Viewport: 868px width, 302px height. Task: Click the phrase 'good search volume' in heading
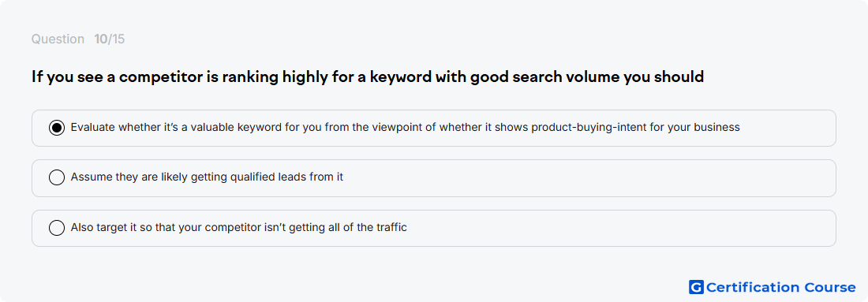coord(544,77)
